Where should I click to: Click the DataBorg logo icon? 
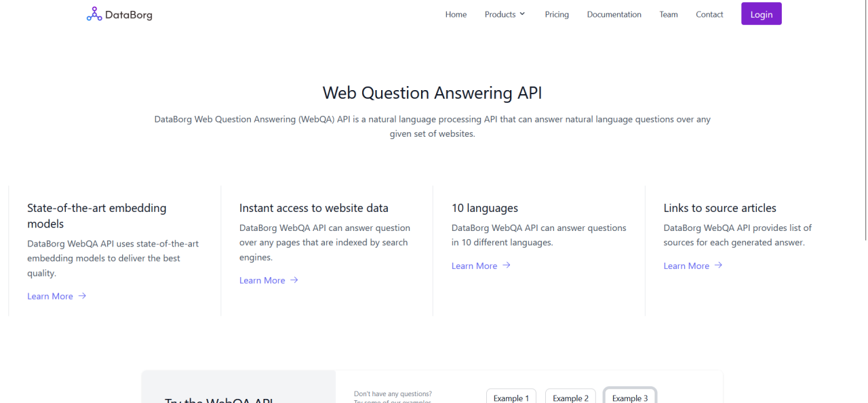tap(94, 14)
